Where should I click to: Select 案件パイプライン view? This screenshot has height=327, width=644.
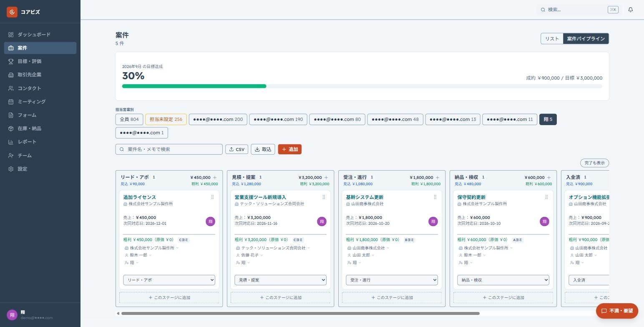click(x=586, y=39)
